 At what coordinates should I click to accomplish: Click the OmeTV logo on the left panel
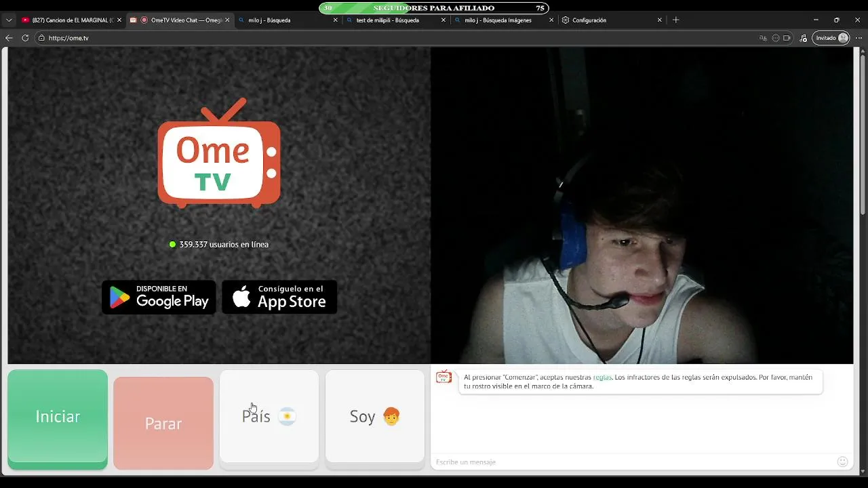pyautogui.click(x=219, y=153)
